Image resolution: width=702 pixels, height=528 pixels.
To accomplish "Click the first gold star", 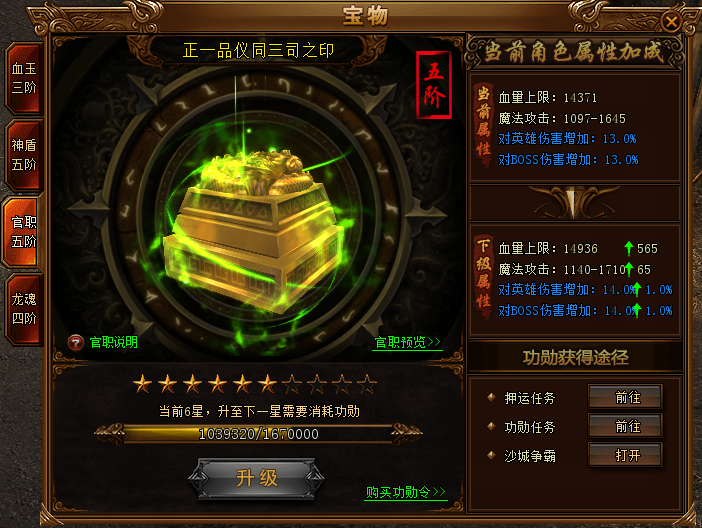I will tap(142, 384).
